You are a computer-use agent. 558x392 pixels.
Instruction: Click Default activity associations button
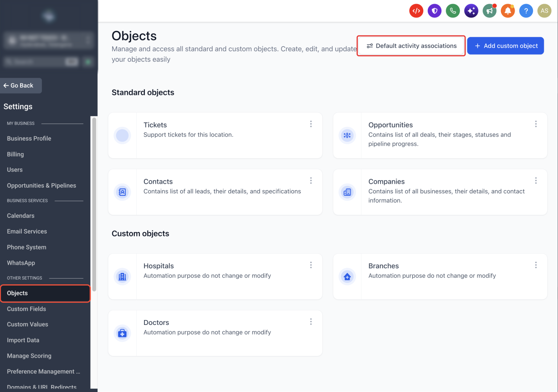point(411,46)
